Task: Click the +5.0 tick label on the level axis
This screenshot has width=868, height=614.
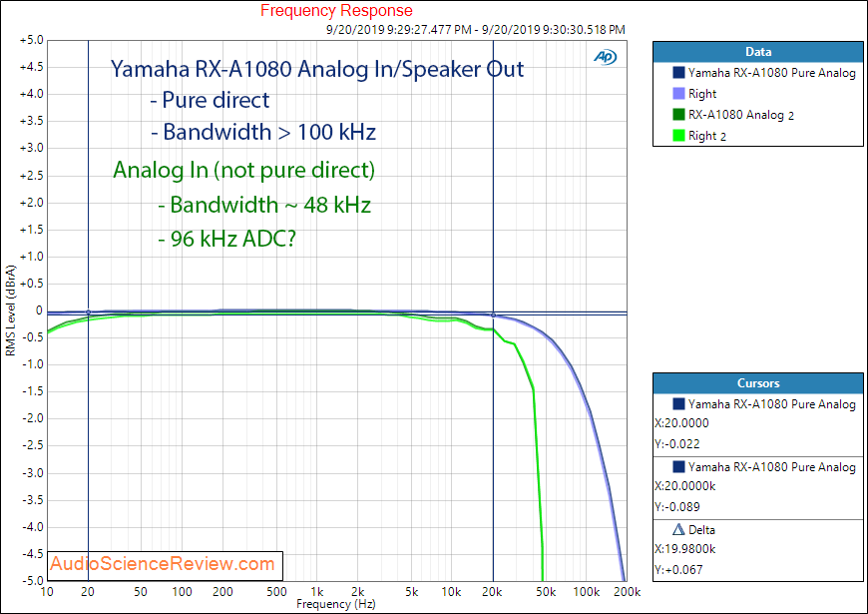Action: 31,40
